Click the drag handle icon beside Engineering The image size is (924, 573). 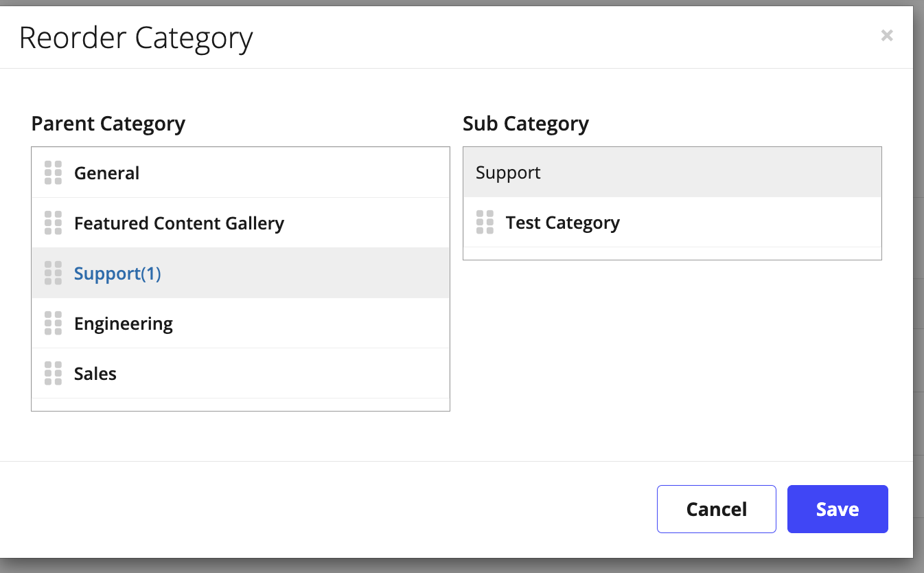(53, 324)
